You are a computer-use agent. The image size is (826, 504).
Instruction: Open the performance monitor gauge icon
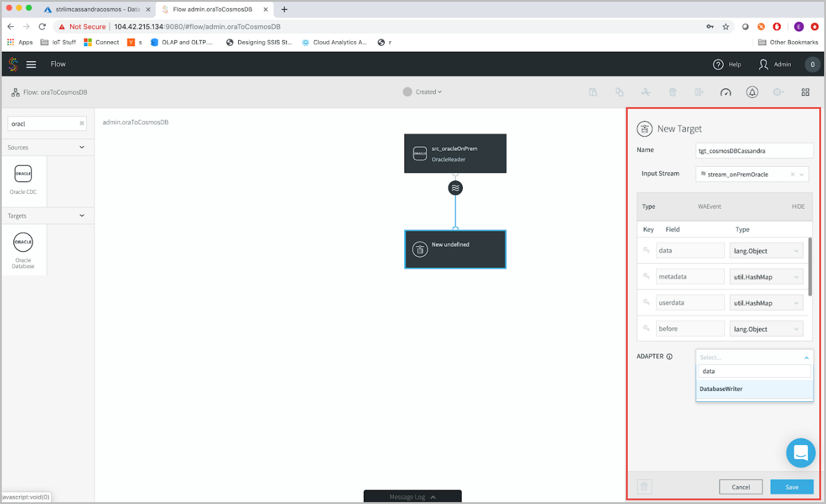point(726,92)
